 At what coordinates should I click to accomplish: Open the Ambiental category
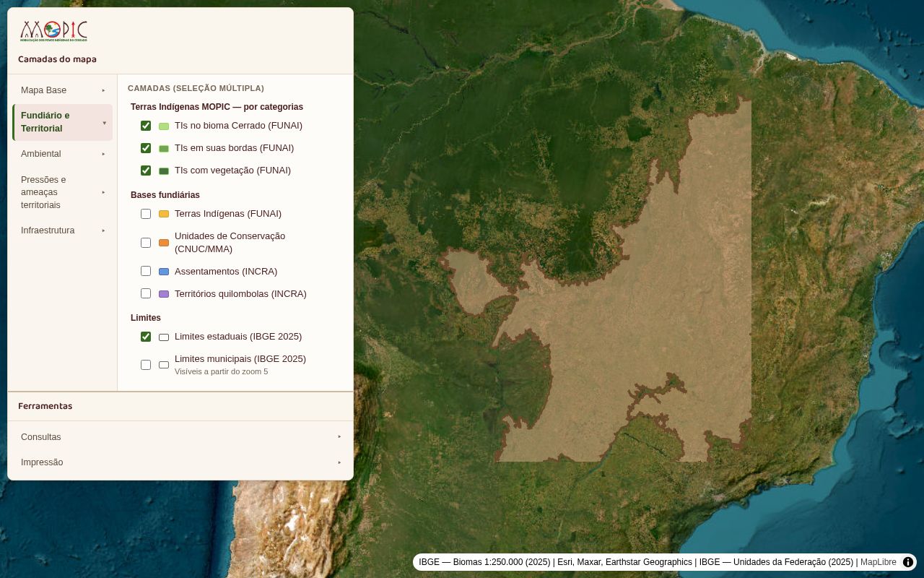pos(63,154)
